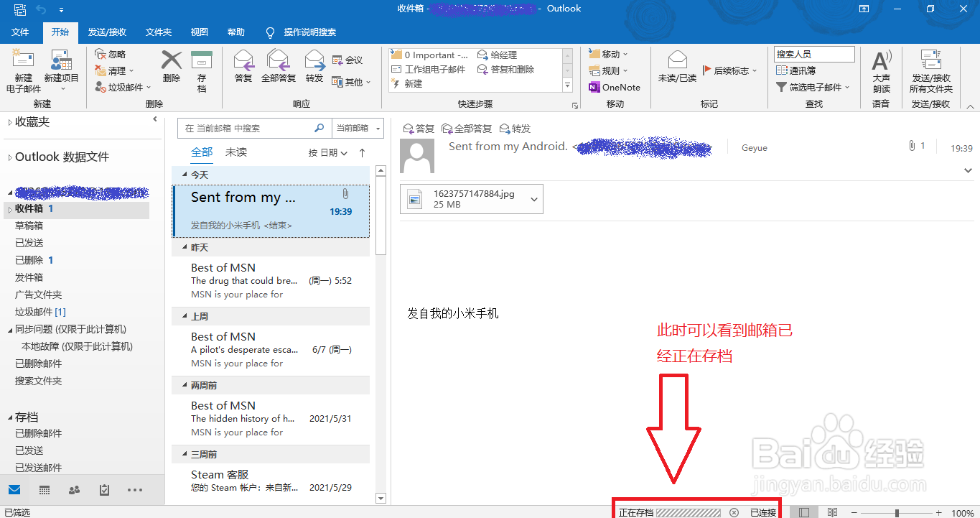The height and width of the screenshot is (518, 980).
Task: Open the 后续标志 follow-up flag menu
Action: [x=730, y=71]
